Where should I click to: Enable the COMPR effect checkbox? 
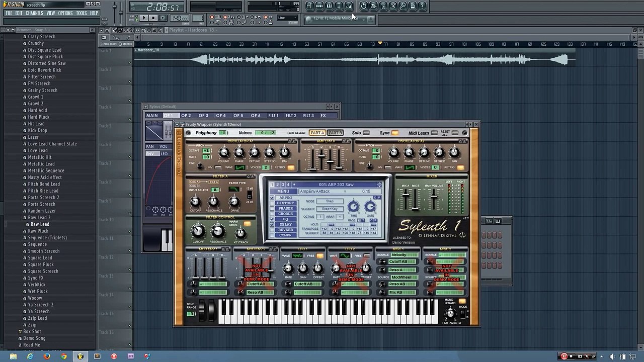pyautogui.click(x=272, y=235)
